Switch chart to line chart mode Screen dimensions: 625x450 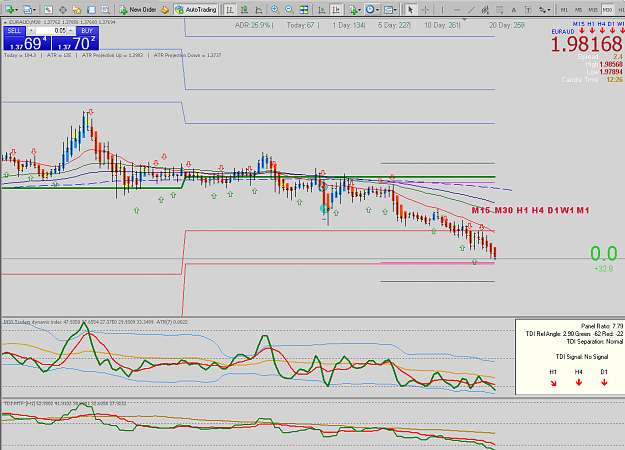coord(259,10)
